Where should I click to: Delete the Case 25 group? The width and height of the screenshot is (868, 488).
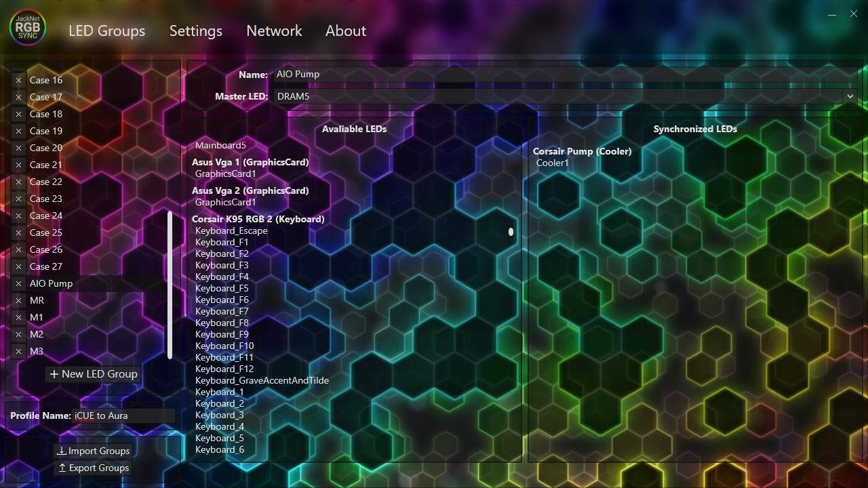(18, 232)
